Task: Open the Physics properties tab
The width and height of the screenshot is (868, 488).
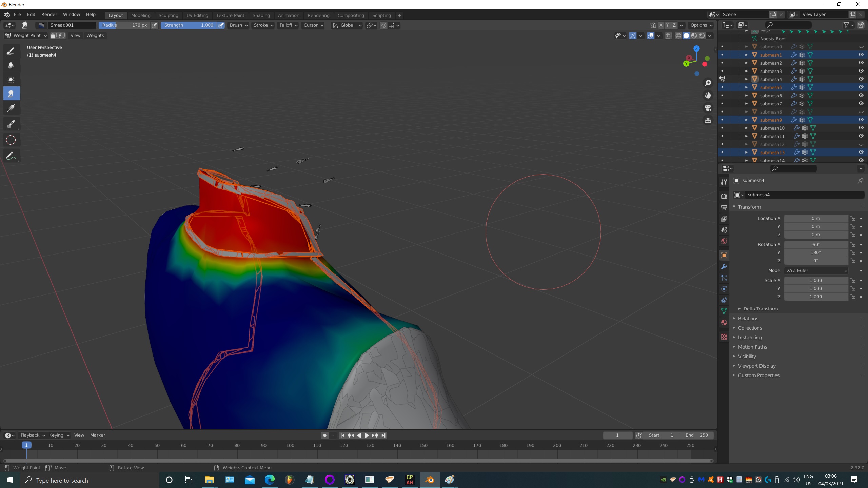Action: click(x=724, y=289)
